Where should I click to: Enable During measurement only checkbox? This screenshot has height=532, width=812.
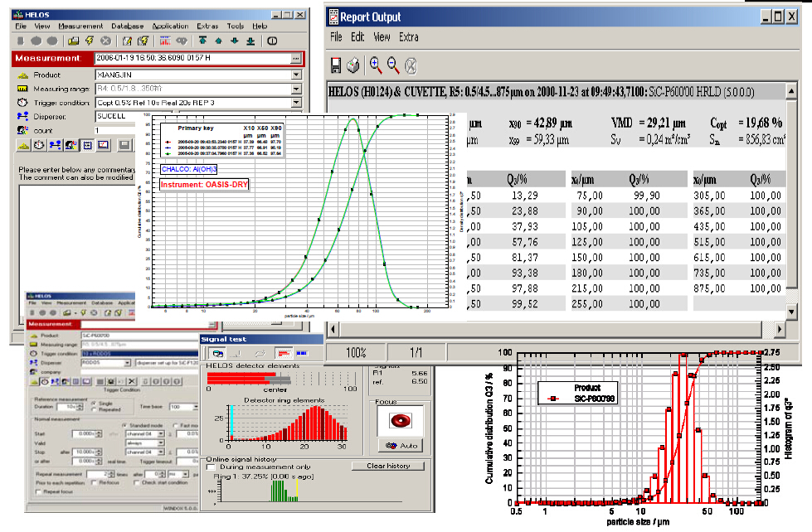tap(212, 467)
